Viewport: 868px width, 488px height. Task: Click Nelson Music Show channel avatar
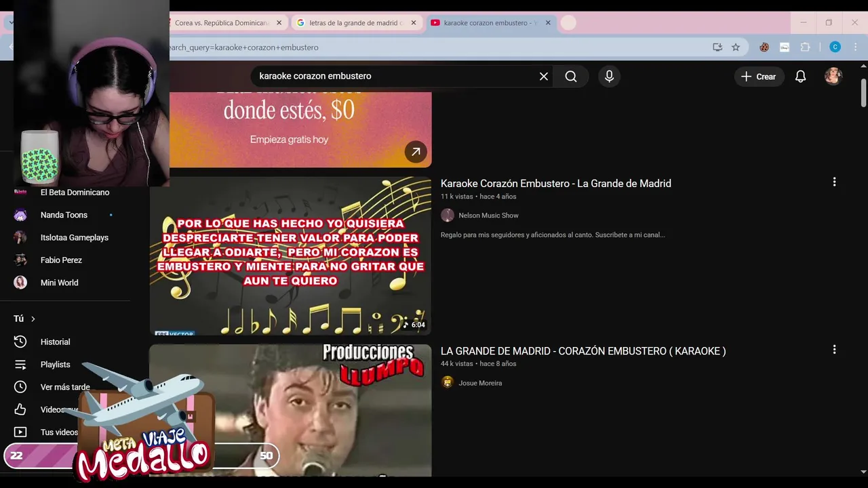click(448, 216)
